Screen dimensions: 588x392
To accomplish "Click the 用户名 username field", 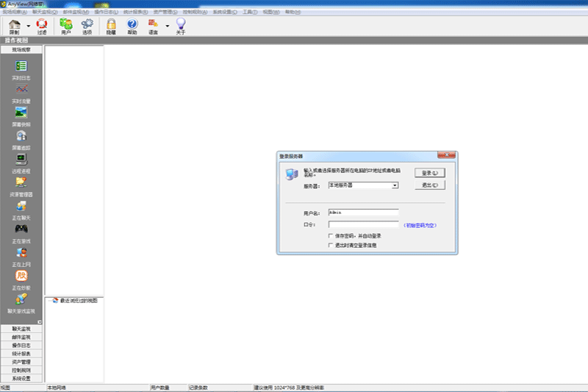I will tap(363, 213).
